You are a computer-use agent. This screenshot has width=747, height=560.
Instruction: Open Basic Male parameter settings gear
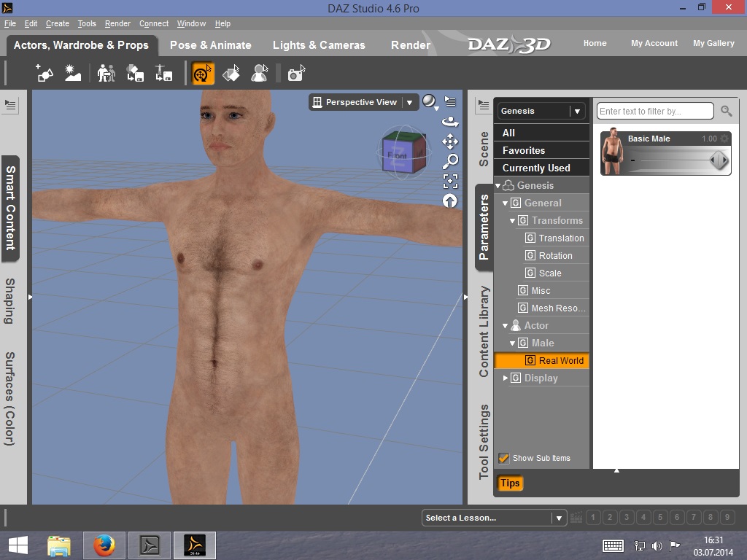(x=724, y=139)
